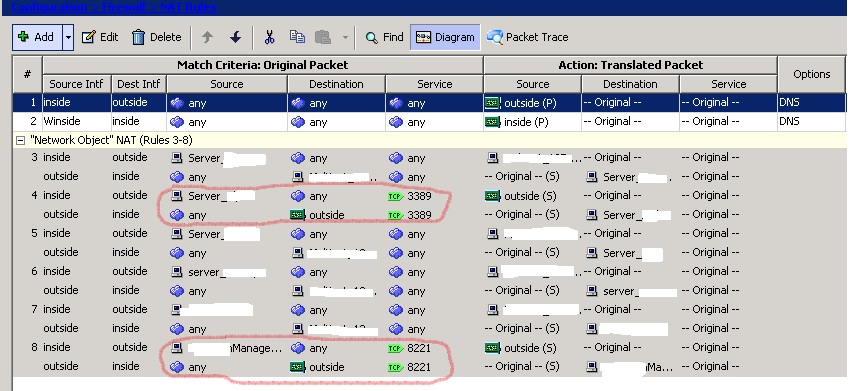Click the Configuration breadcrumb link
This screenshot has height=391, width=852.
(x=49, y=7)
